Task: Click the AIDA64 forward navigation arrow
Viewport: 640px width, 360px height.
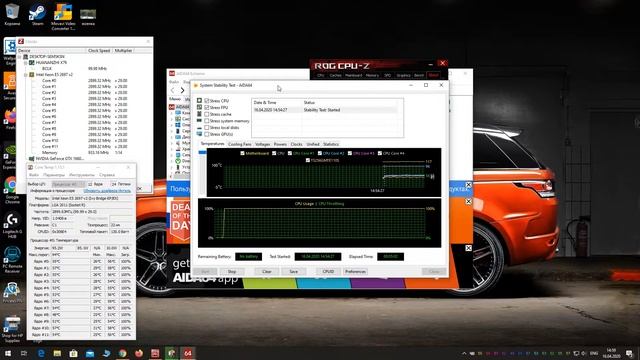Action: click(182, 90)
